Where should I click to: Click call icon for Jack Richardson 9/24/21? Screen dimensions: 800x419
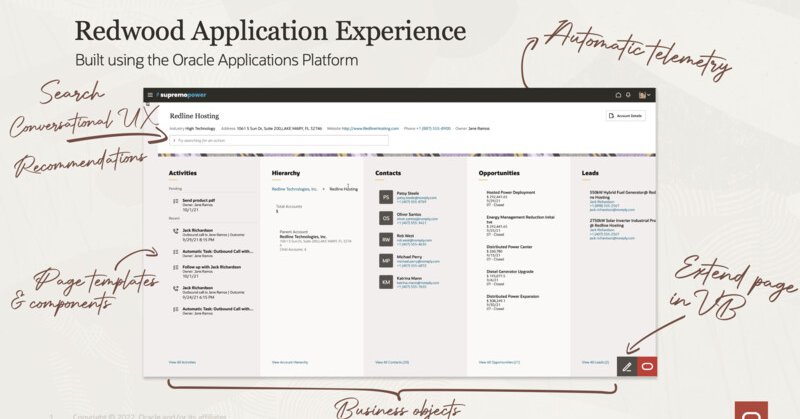[x=176, y=289]
